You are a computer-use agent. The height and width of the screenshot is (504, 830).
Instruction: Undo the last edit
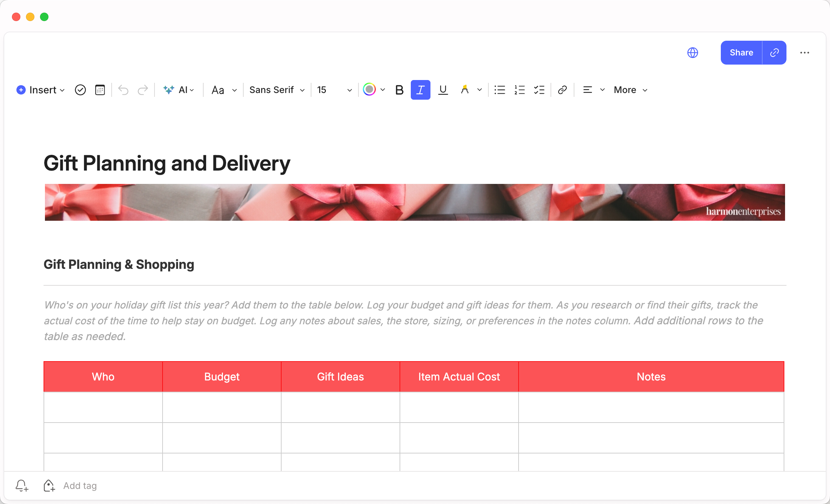(x=123, y=90)
